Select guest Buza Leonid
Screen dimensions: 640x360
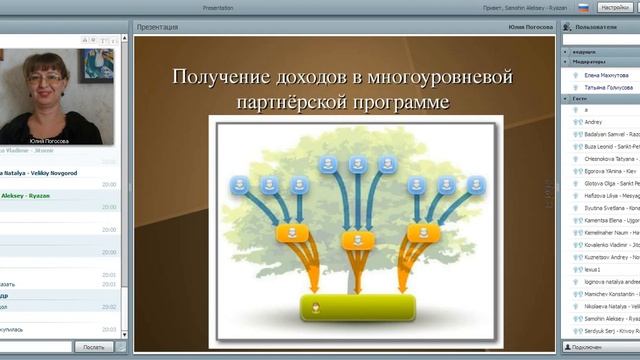612,147
